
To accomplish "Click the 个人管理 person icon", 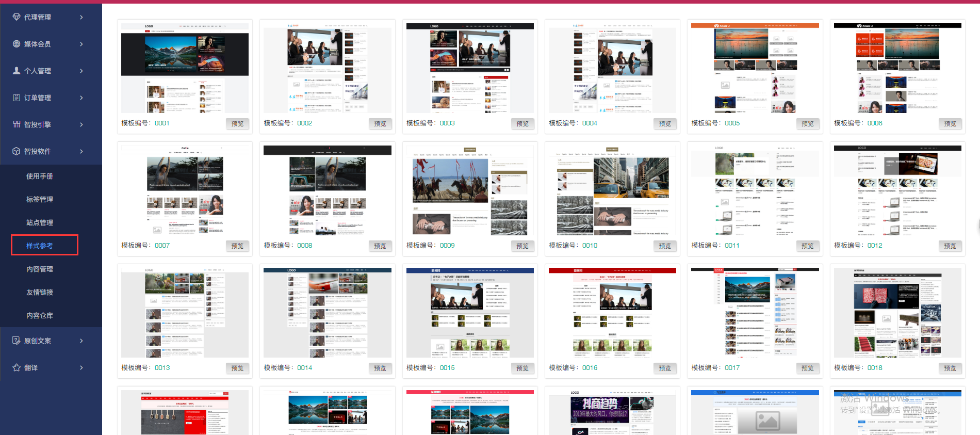I will [x=17, y=71].
